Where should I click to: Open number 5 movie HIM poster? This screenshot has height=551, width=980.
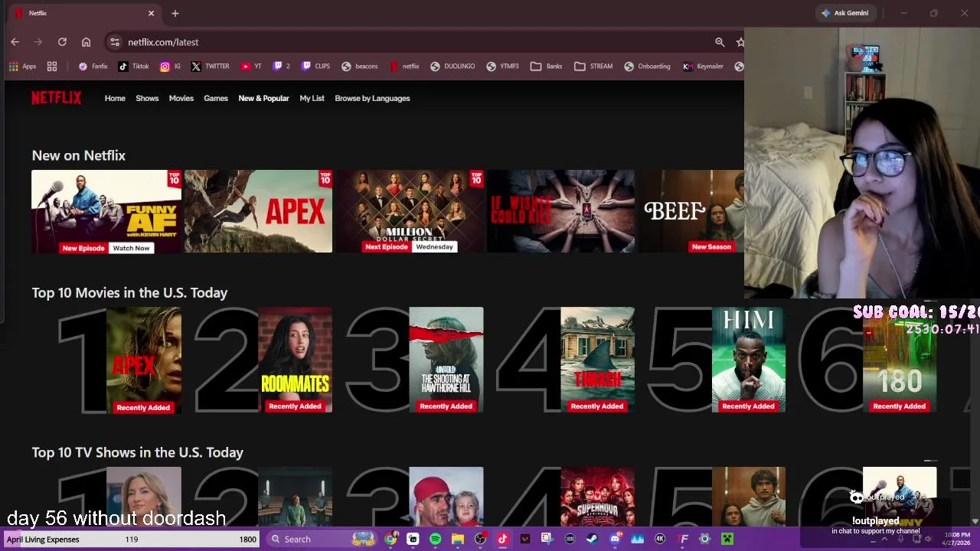click(748, 360)
